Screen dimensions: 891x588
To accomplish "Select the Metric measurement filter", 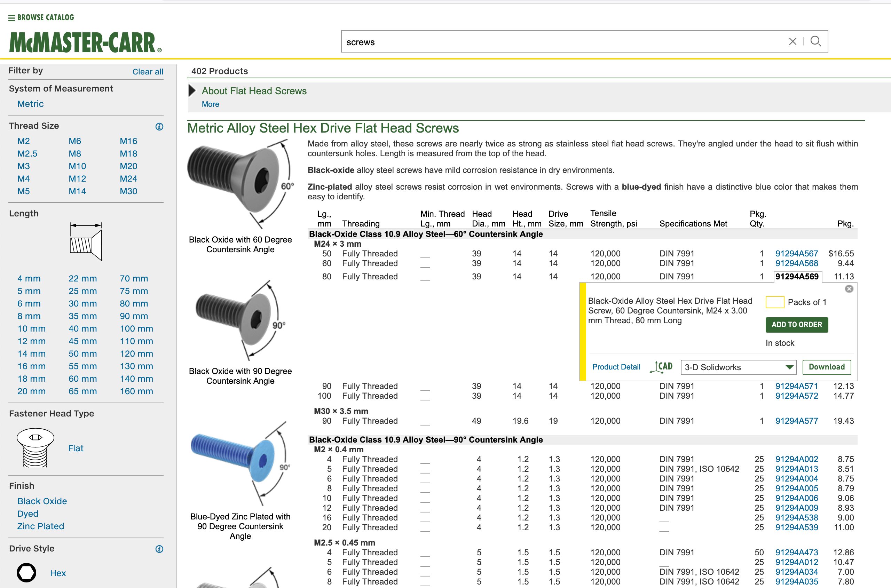I will (30, 103).
